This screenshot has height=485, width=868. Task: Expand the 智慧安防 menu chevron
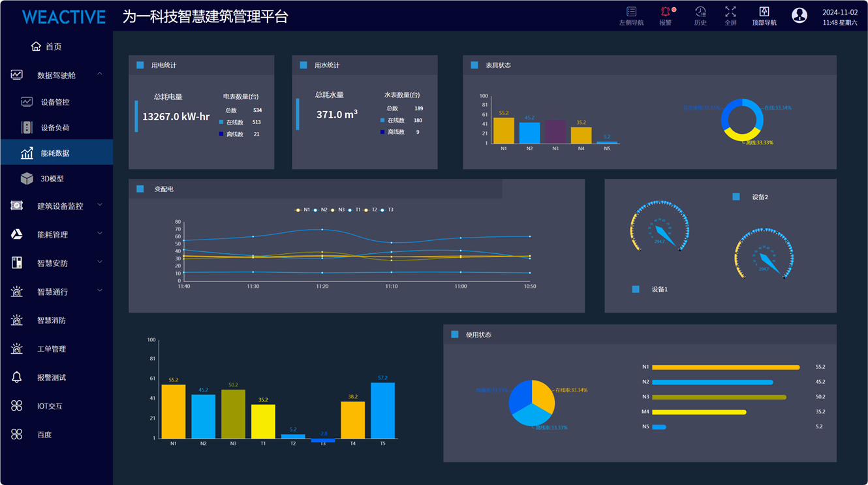click(100, 262)
